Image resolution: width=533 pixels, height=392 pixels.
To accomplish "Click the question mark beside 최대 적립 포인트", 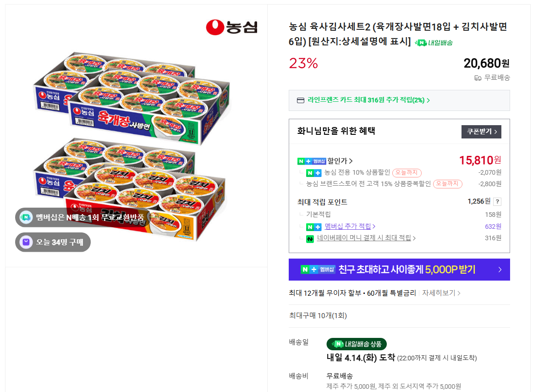I will pos(496,201).
